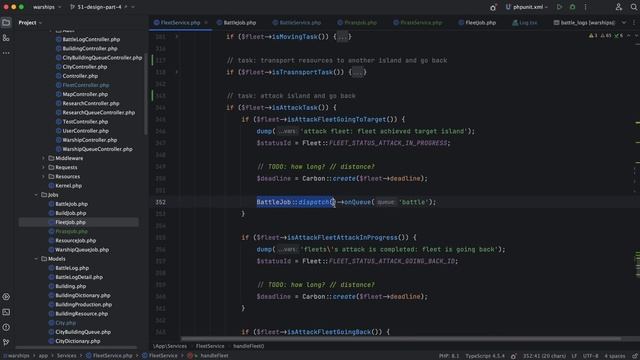Switch to the FleetJob.php tab
The width and height of the screenshot is (640, 360).
tap(477, 23)
